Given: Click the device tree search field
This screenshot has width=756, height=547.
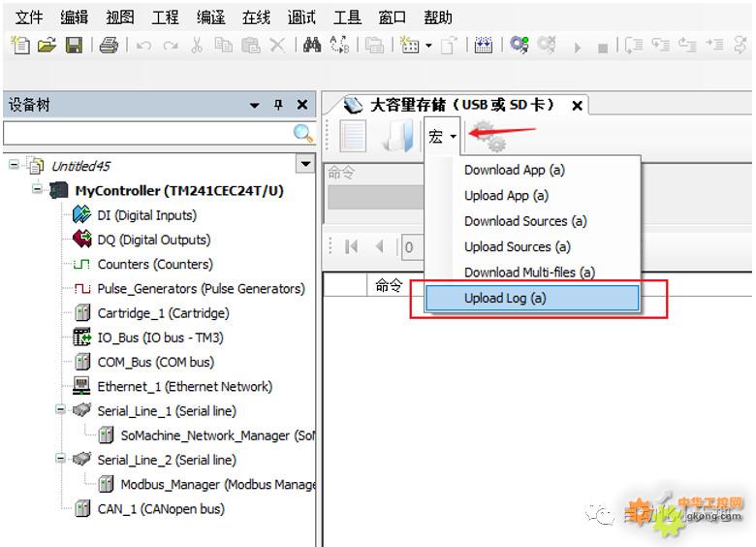Looking at the screenshot, I should click(x=147, y=133).
